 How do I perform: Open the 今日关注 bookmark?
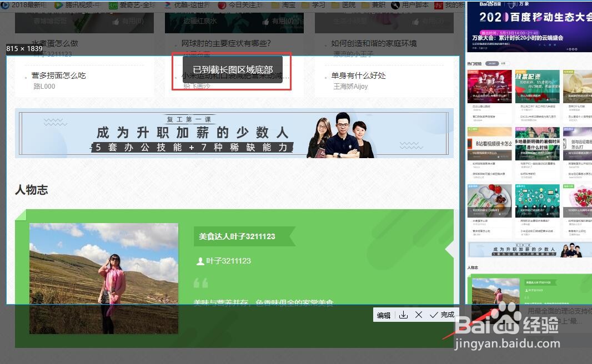pos(240,5)
